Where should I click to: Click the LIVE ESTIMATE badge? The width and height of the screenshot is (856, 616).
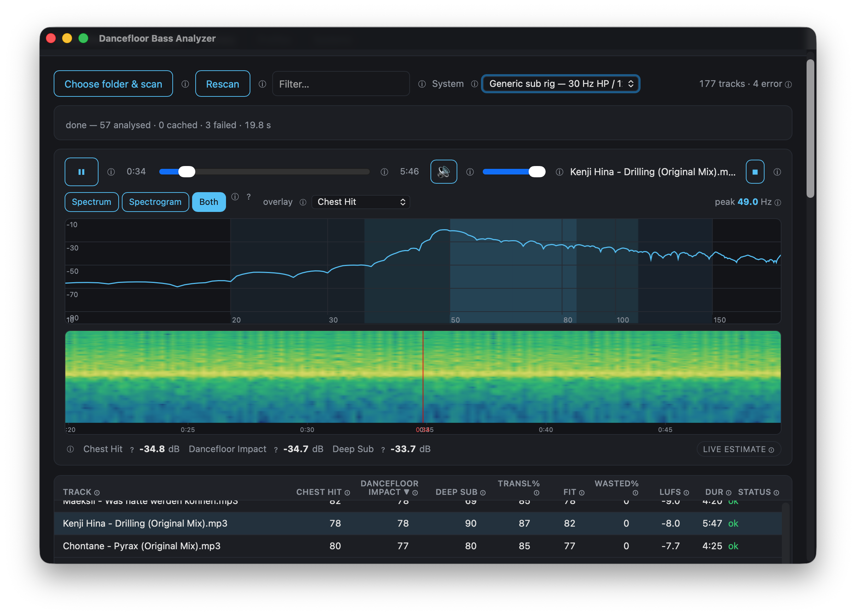pos(738,449)
